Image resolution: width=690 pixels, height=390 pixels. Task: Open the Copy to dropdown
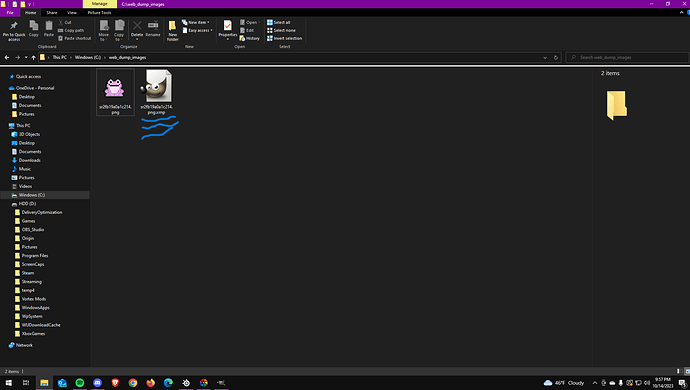pos(119,31)
